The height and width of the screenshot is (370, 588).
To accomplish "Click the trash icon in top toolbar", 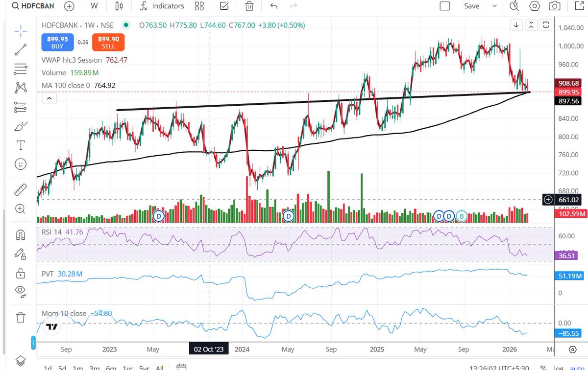I will (x=249, y=6).
